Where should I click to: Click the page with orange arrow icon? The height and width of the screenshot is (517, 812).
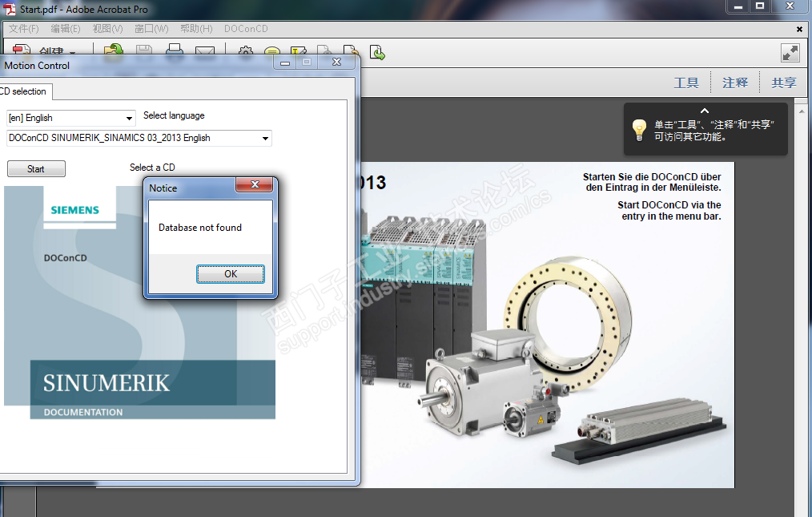click(351, 50)
